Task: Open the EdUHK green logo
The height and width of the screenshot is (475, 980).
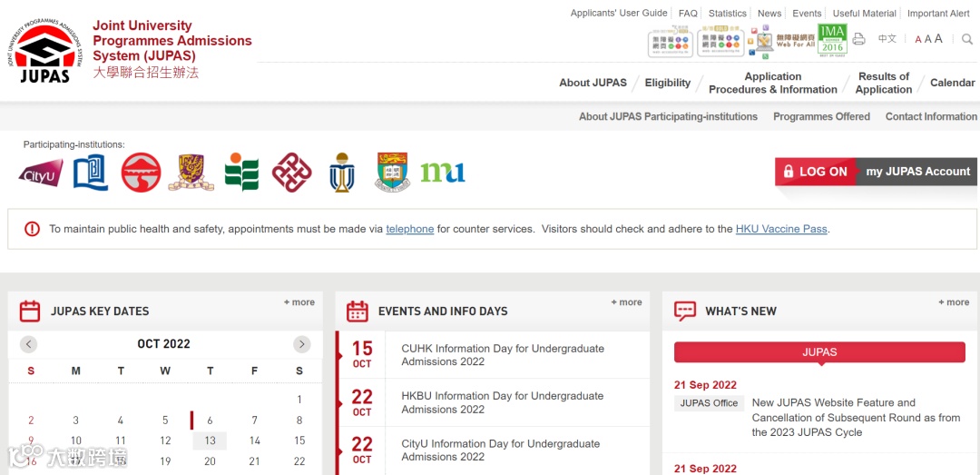Action: pyautogui.click(x=242, y=172)
